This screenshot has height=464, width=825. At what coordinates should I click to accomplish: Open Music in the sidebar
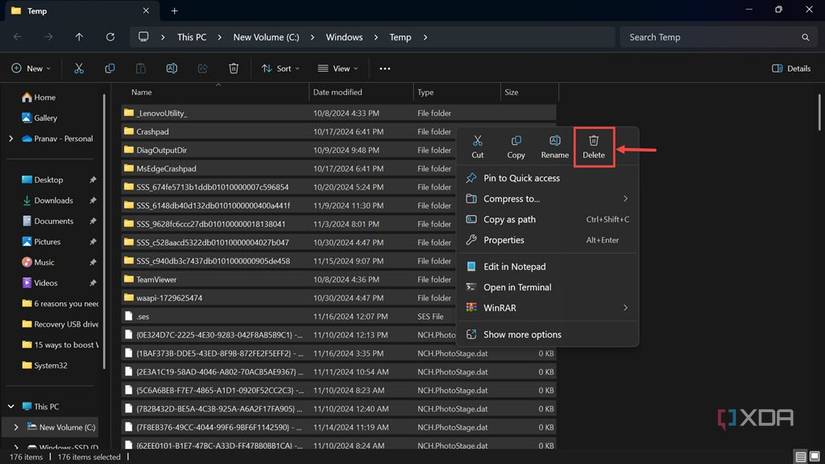[38, 263]
